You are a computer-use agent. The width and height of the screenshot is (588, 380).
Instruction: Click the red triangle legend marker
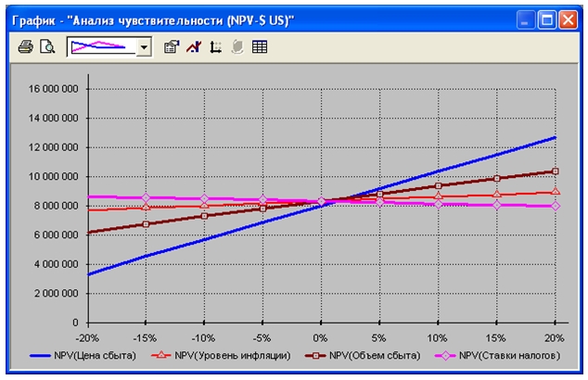(160, 355)
